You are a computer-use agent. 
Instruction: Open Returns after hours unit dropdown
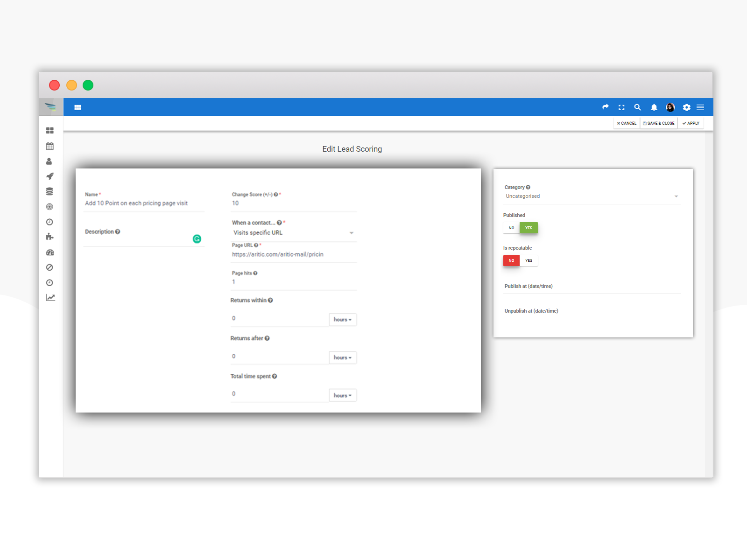click(x=343, y=357)
